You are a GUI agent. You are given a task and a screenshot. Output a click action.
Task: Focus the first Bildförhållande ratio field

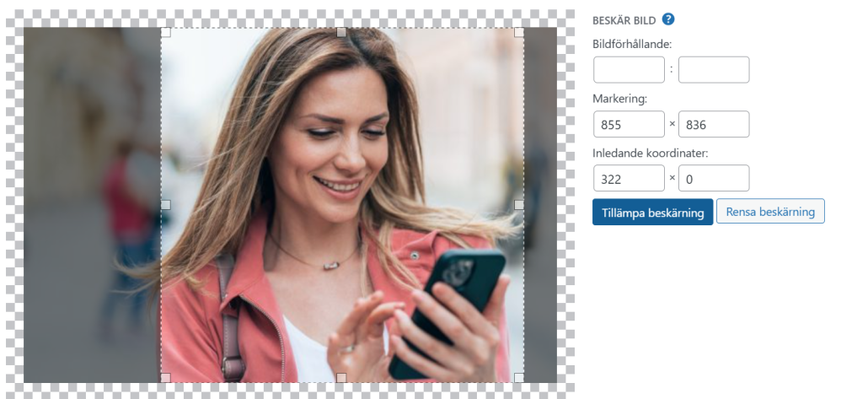point(629,70)
